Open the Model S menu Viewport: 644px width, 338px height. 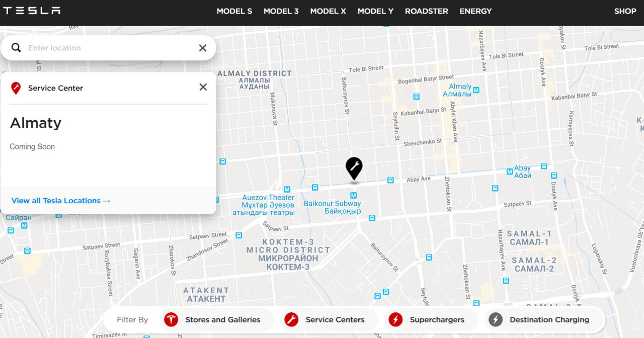[234, 11]
